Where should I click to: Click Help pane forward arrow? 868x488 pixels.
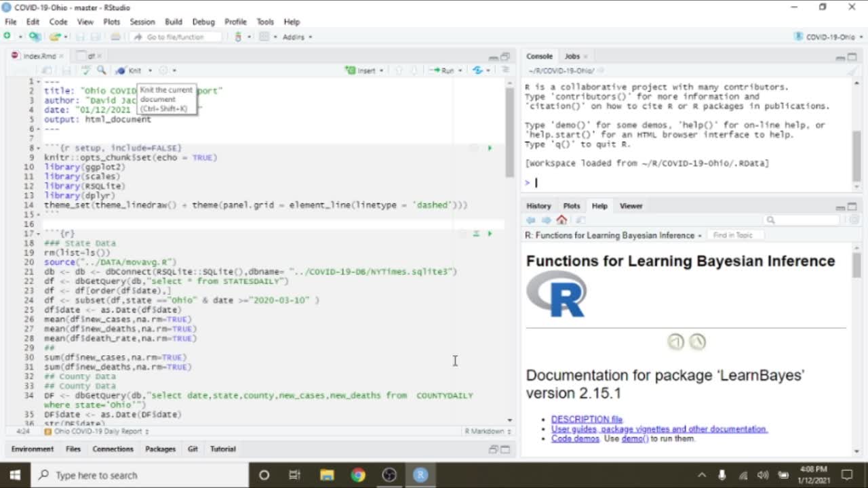(x=547, y=220)
